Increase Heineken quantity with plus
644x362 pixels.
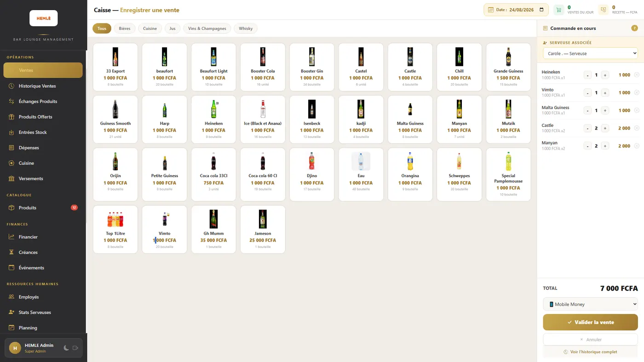605,75
